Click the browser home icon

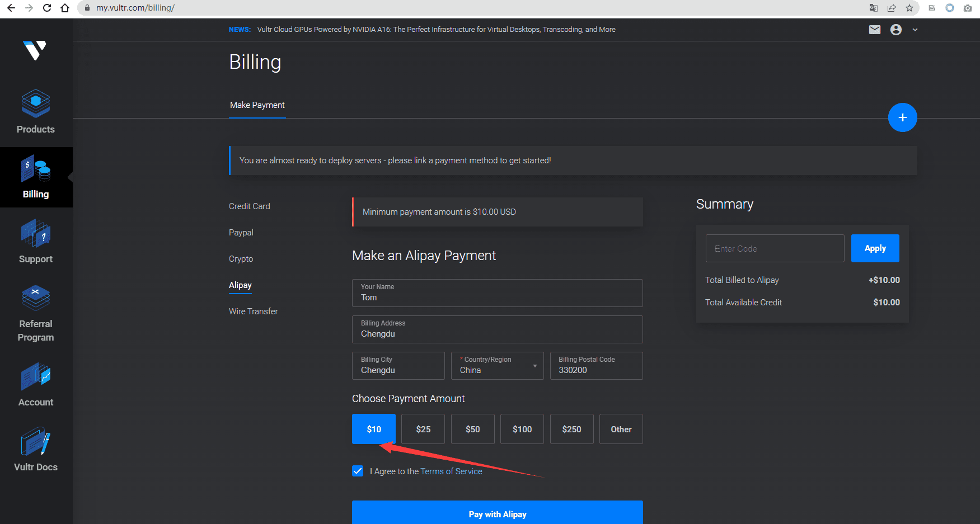65,8
